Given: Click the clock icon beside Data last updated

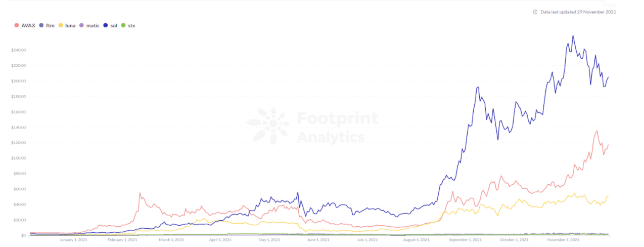Looking at the screenshot, I should point(535,12).
